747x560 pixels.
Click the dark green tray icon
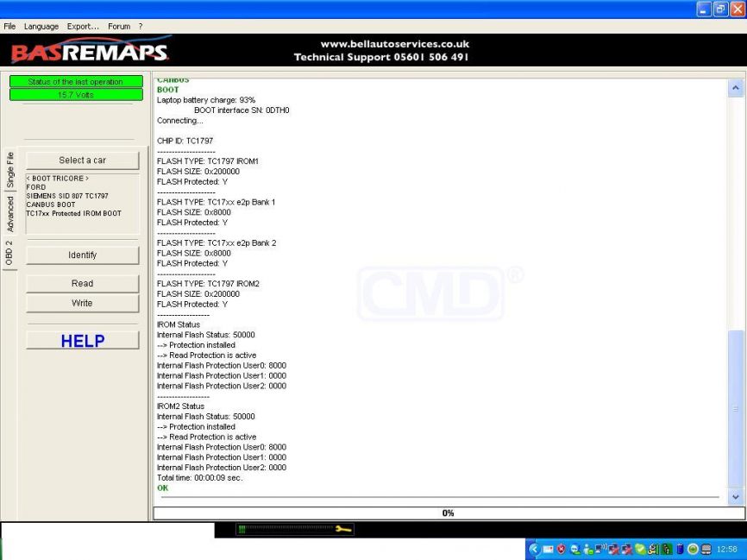[667, 549]
